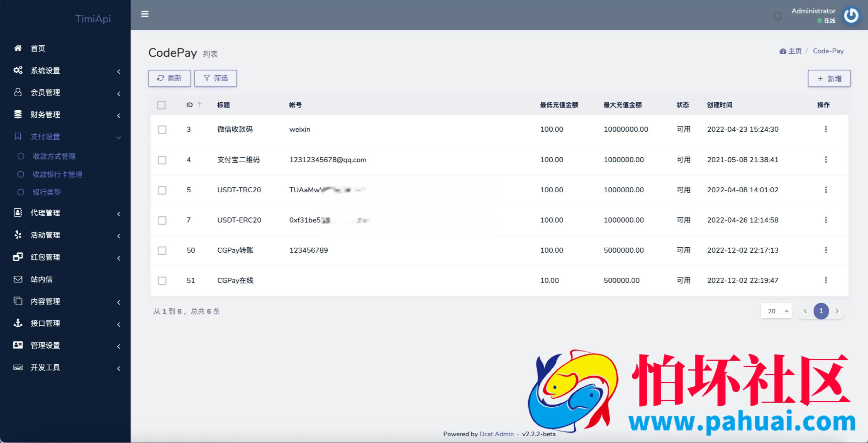The height and width of the screenshot is (443, 868).
Task: Click the home icon beside 首页
Action: tap(18, 48)
